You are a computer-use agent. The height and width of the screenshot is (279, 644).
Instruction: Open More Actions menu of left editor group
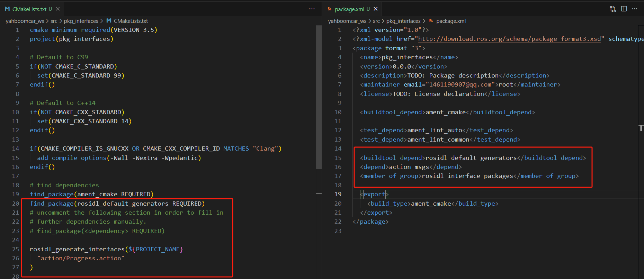tap(312, 9)
